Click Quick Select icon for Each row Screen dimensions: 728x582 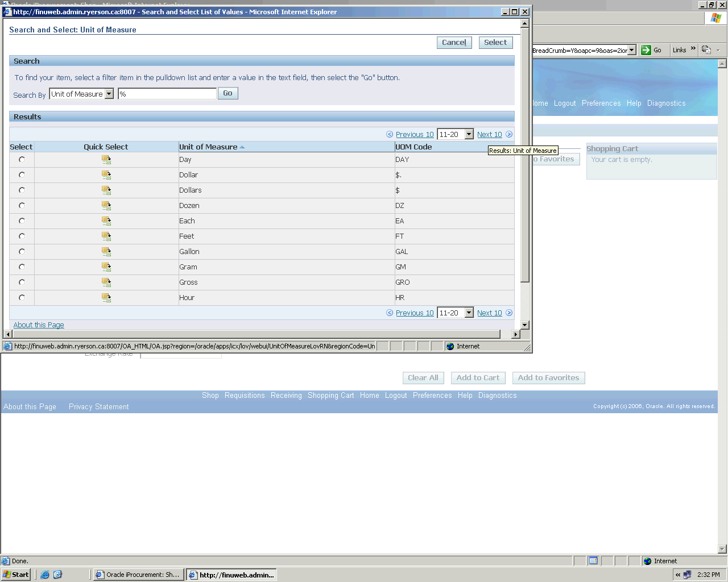tap(106, 221)
